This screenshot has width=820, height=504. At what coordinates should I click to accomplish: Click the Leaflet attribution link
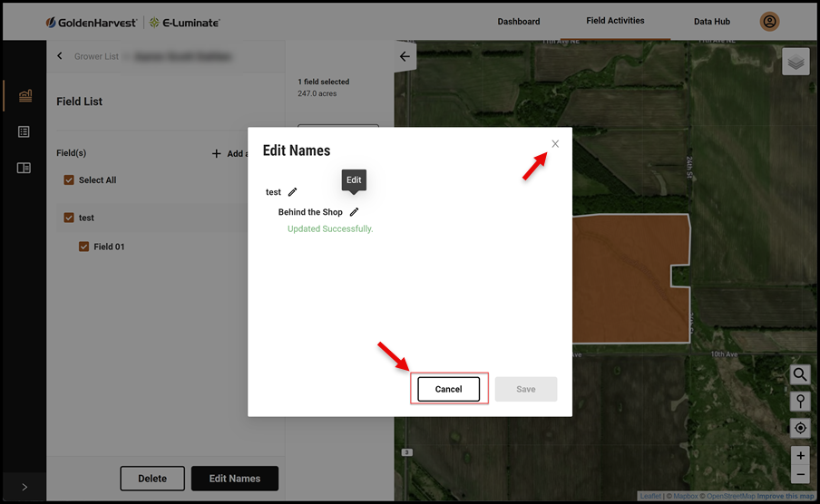coord(650,496)
